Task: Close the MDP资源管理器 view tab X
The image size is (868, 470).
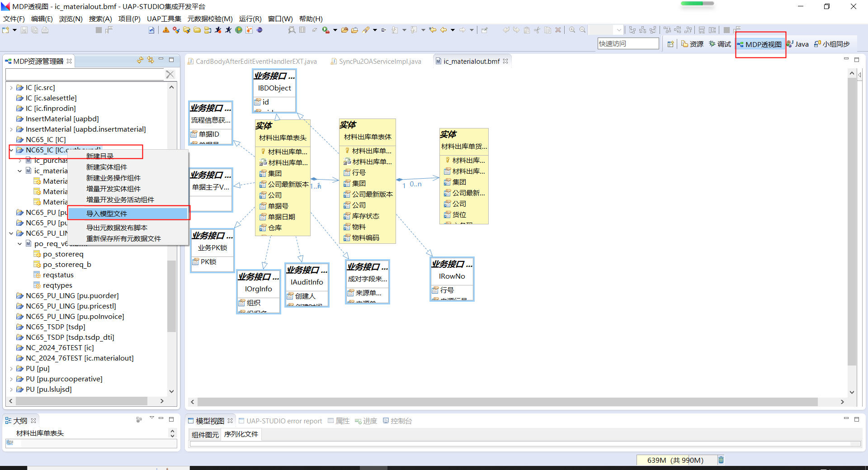Action: point(69,61)
